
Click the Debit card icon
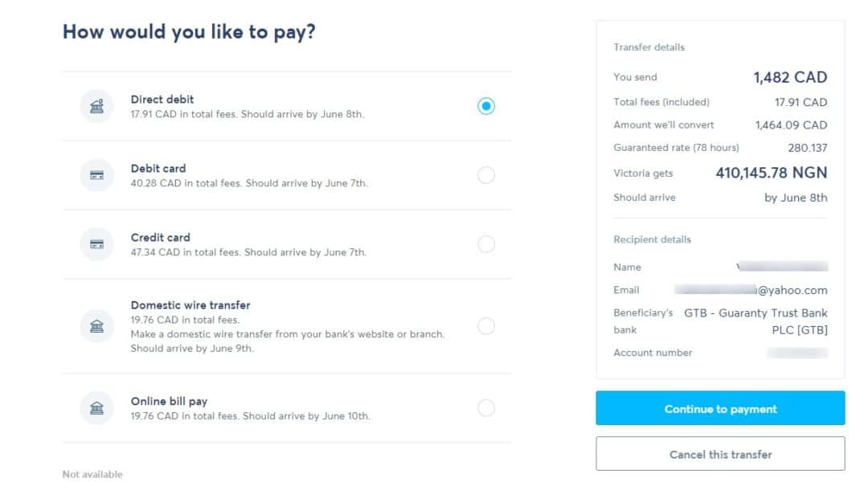point(97,175)
